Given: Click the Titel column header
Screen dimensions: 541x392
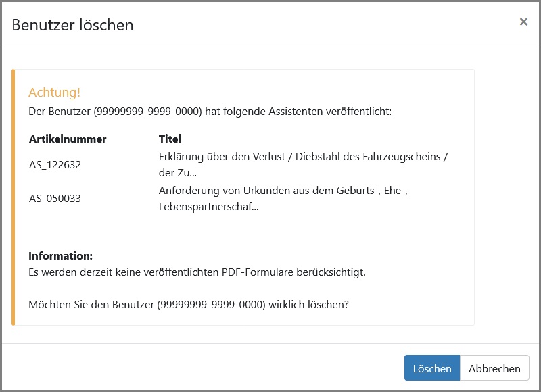Looking at the screenshot, I should pyautogui.click(x=170, y=139).
